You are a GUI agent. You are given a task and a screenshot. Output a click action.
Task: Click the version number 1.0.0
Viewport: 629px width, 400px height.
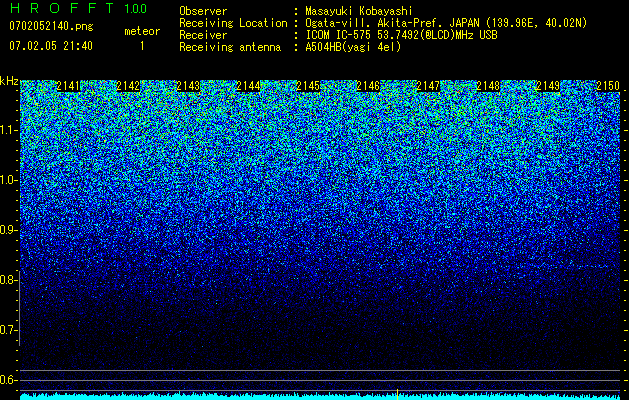(x=136, y=9)
